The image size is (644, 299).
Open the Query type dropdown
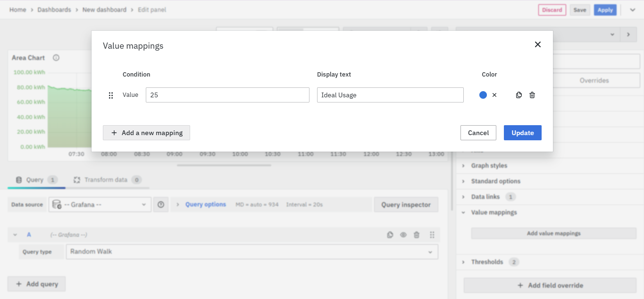(x=252, y=252)
